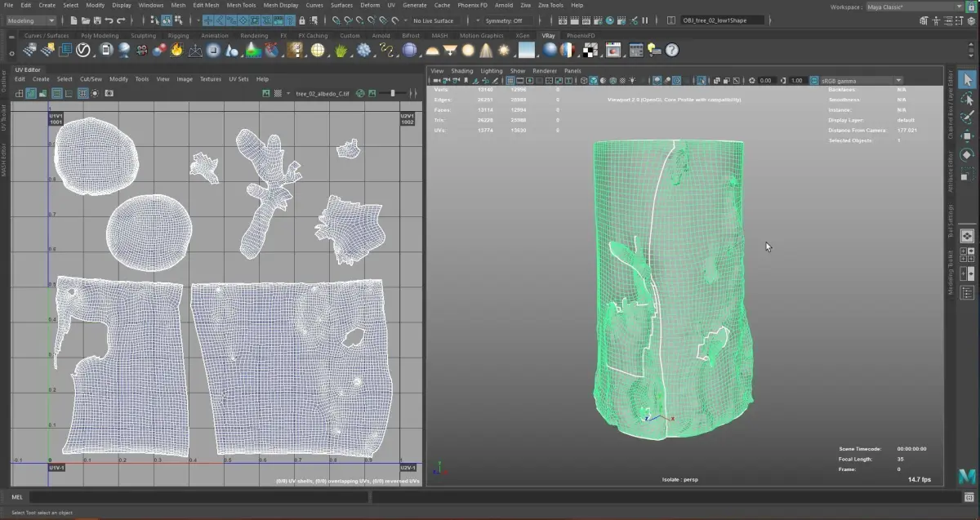The image size is (980, 520).
Task: Open the Modeling Toolkit side tab
Action: coord(951,272)
